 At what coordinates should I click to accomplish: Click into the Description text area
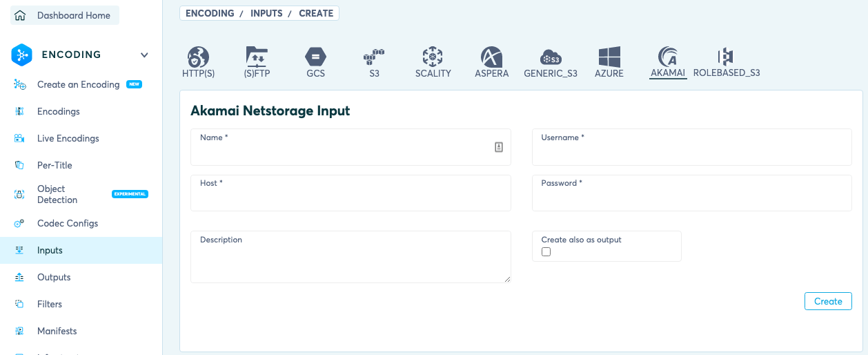coord(351,257)
